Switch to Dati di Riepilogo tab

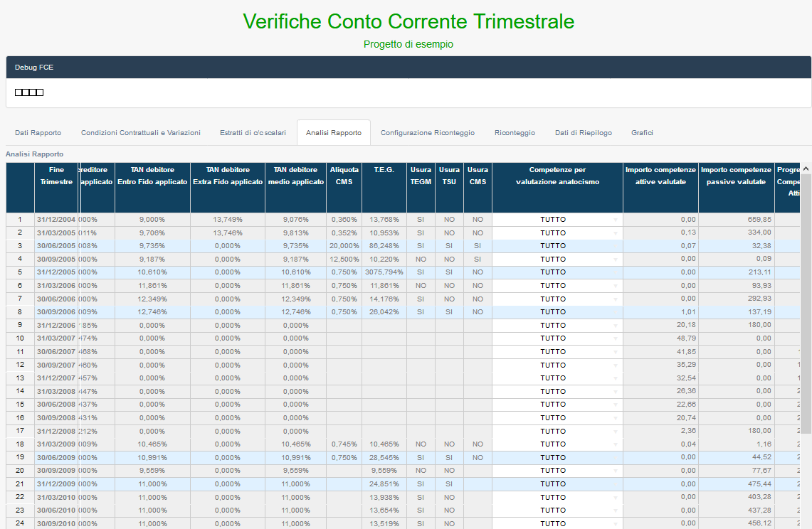tap(583, 132)
